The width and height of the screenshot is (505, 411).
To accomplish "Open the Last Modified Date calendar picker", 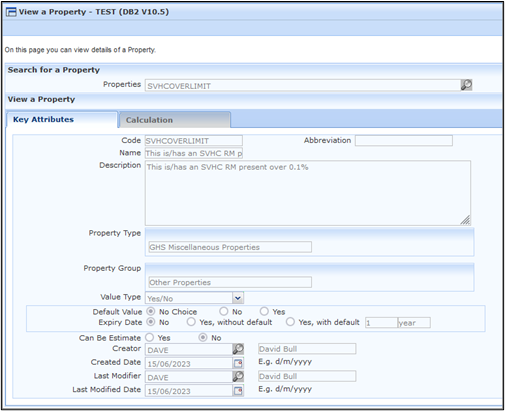I will click(x=238, y=390).
